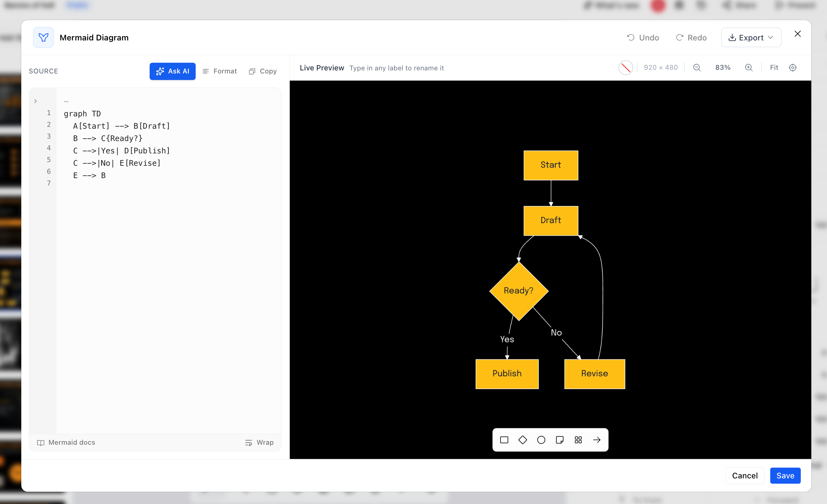This screenshot has height=504, width=827.
Task: Cancel the diagram editing dialog
Action: (745, 476)
